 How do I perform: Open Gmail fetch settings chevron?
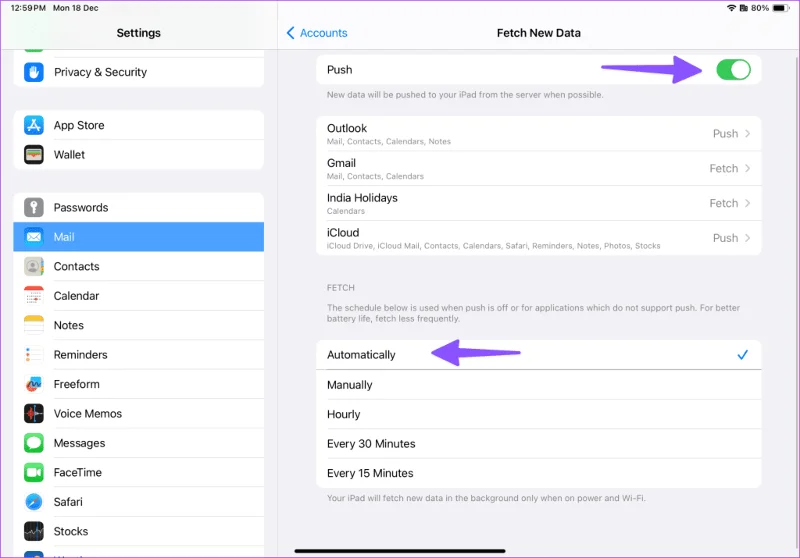747,168
